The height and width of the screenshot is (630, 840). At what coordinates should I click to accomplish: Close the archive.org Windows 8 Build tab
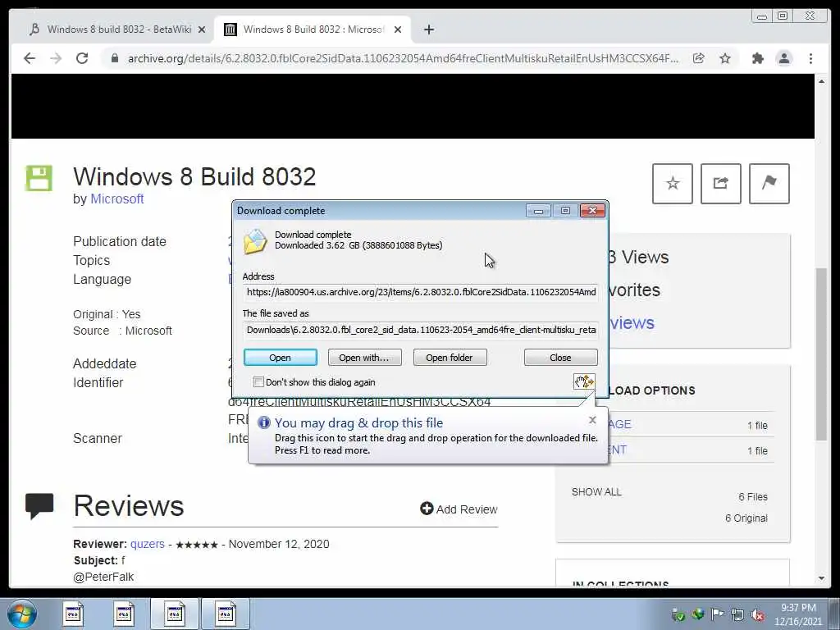[398, 30]
